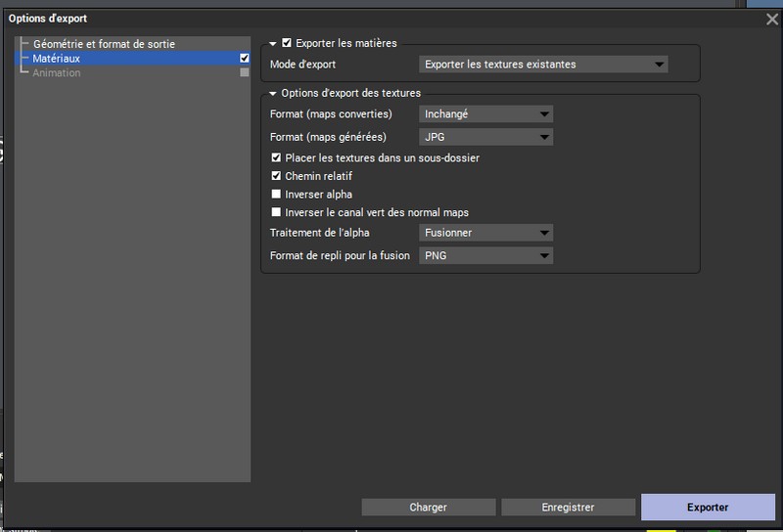The width and height of the screenshot is (783, 532).
Task: Select Géométrie et format de sortie tree item
Action: [104, 44]
